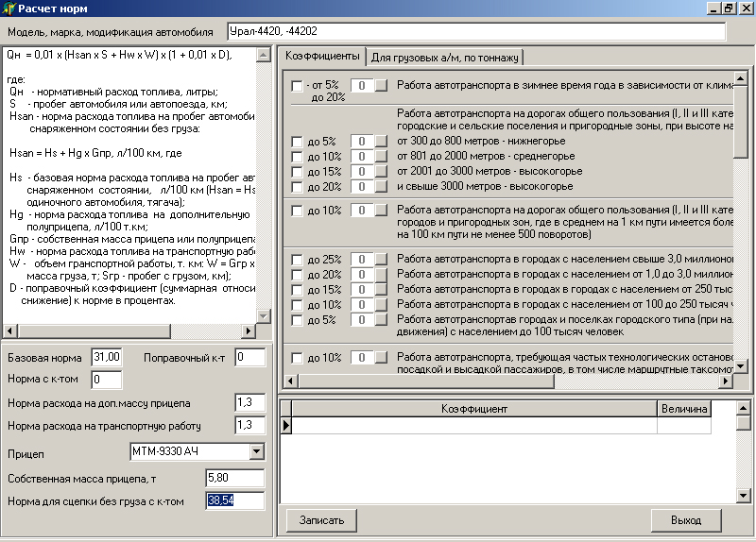Viewport: 756px width, 542px height.
Task: Open the Прицеп dropdown list
Action: (256, 451)
